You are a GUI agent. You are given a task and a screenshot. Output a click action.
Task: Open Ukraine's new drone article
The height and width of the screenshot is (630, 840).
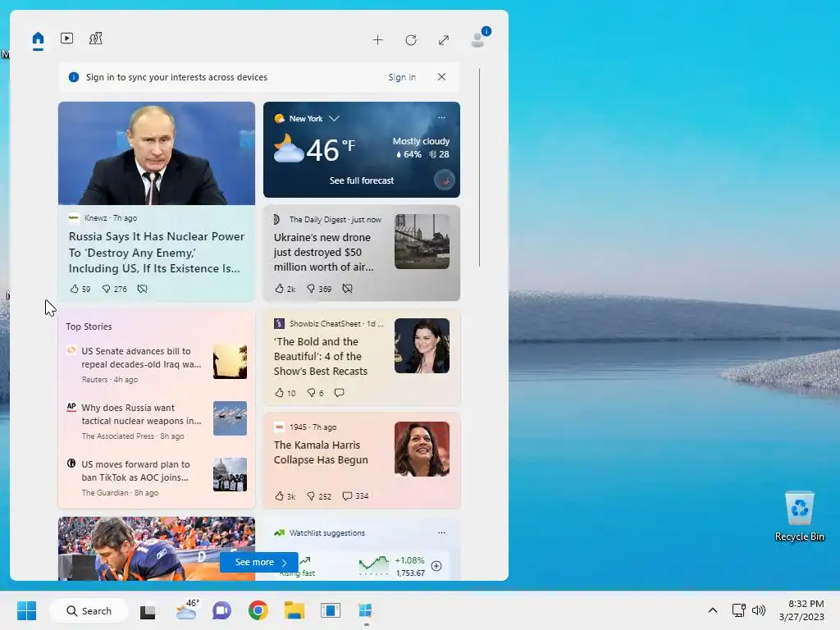point(323,253)
